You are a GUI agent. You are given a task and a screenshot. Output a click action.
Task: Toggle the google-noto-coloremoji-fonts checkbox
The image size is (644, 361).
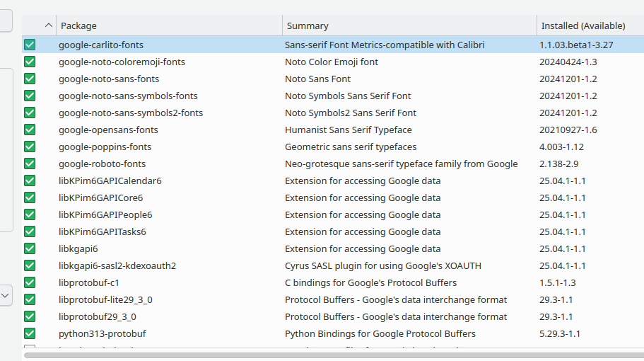click(x=30, y=62)
